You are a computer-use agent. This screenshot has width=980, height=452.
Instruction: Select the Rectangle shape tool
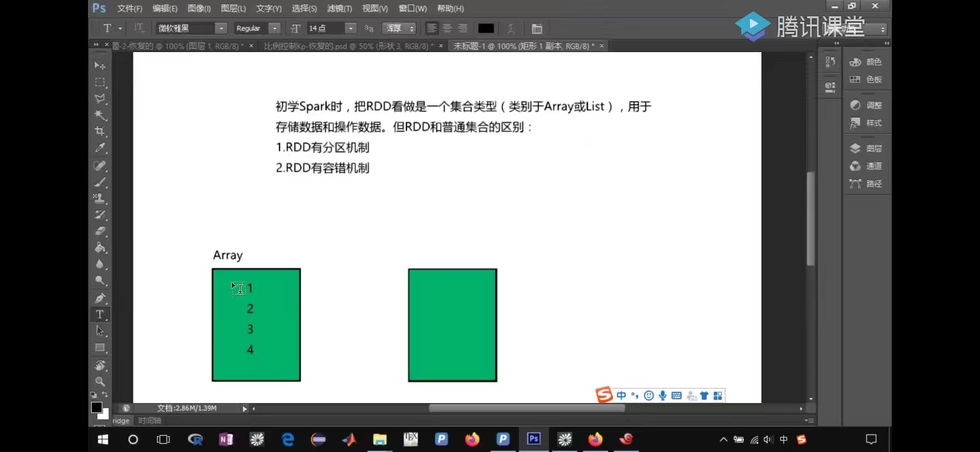point(100,347)
